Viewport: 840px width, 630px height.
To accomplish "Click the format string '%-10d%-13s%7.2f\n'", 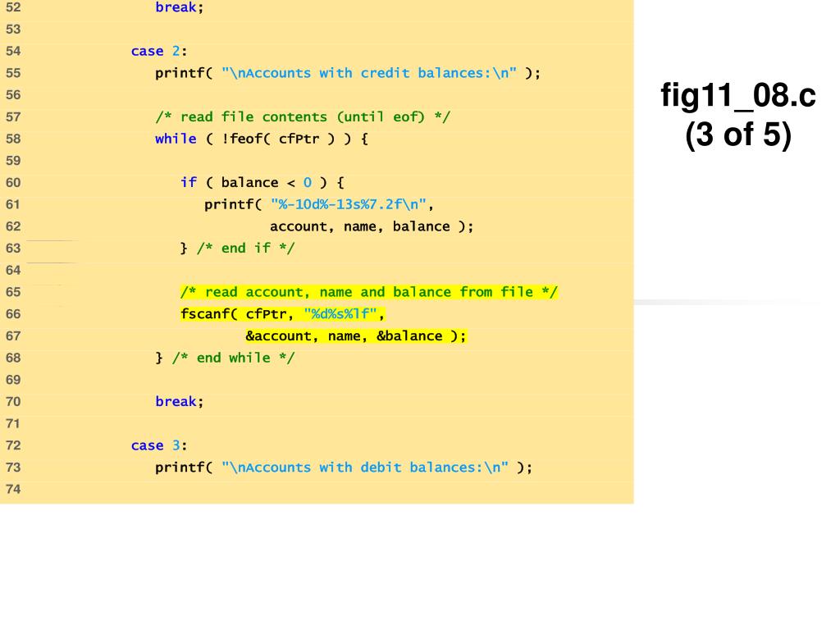I will tap(348, 204).
